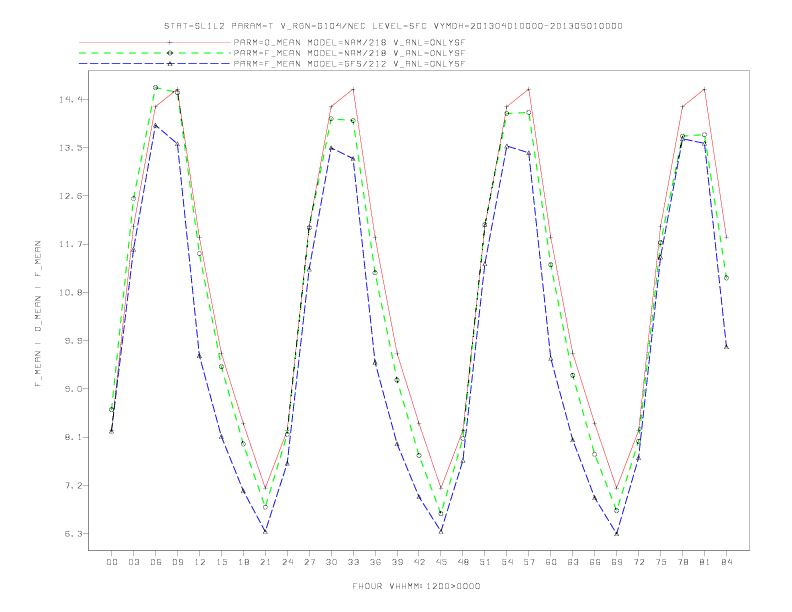Click the x-axis tick label 27
792x612 pixels.
pos(309,562)
